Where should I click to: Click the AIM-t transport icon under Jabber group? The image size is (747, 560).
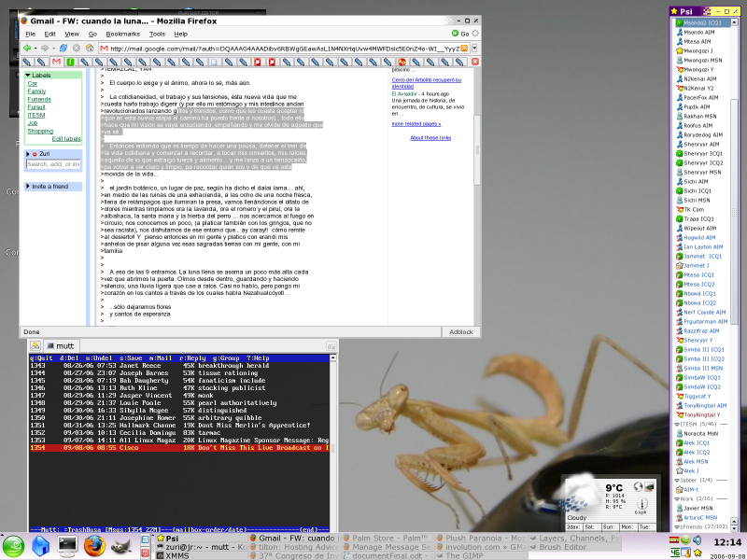pyautogui.click(x=680, y=489)
